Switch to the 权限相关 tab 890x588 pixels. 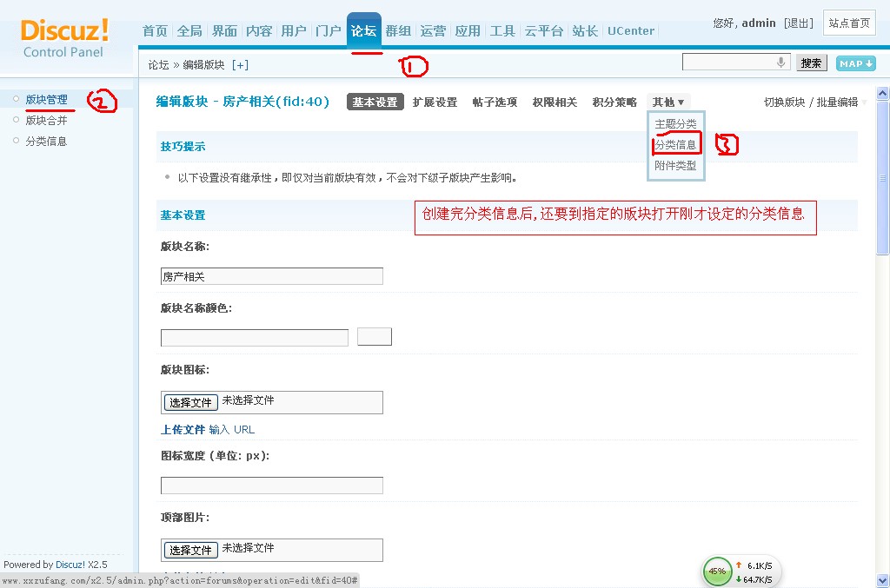(555, 102)
